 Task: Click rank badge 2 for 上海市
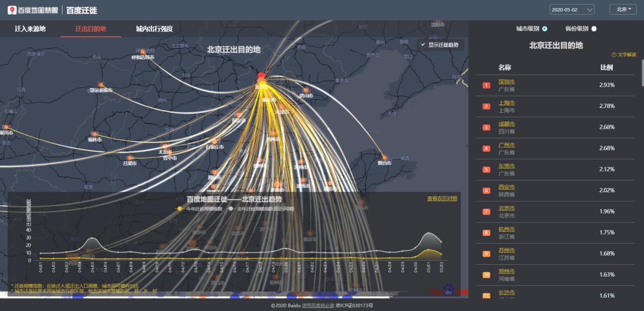486,107
